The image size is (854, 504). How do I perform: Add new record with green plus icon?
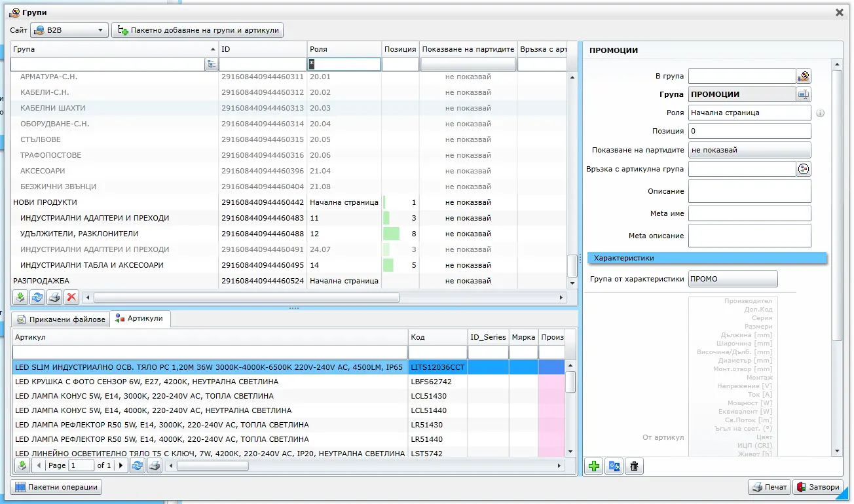pyautogui.click(x=594, y=466)
